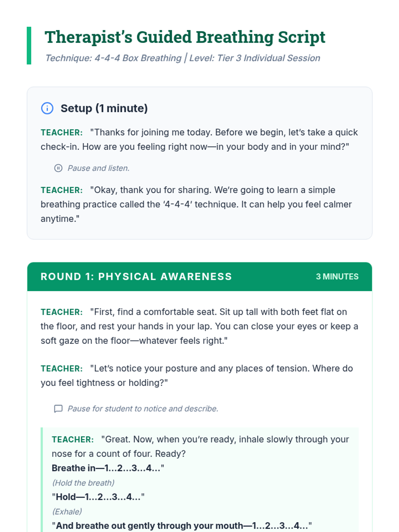399x532 pixels.
Task: Click the "(Hold the breath)" cue
Action: [83, 483]
